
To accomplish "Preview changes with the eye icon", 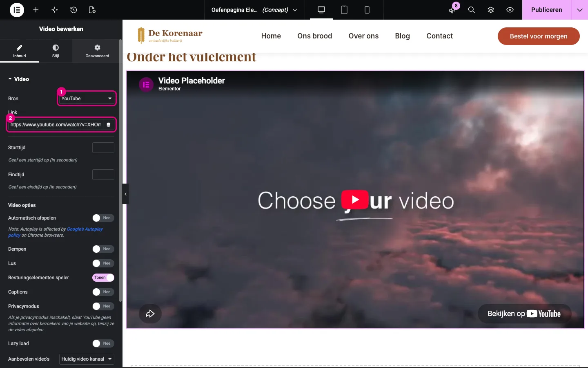I will tap(510, 10).
